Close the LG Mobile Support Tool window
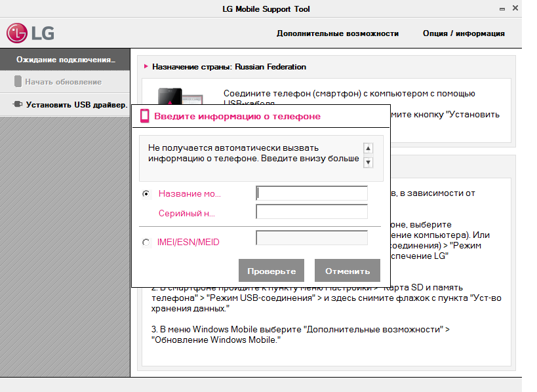Screen dimensions: 537x392 516,9
